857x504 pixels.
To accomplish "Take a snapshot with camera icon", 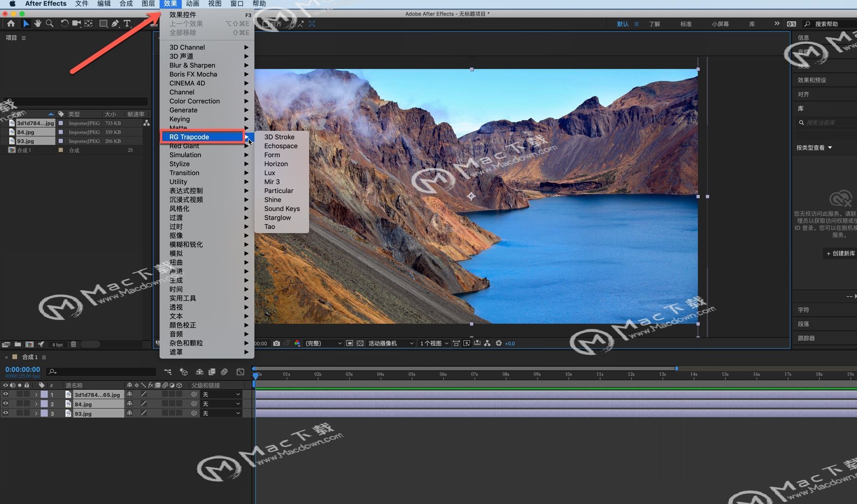I will point(277,344).
